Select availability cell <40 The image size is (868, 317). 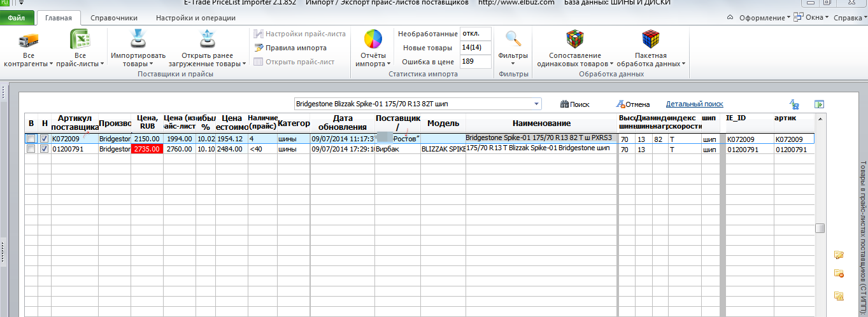(262, 149)
